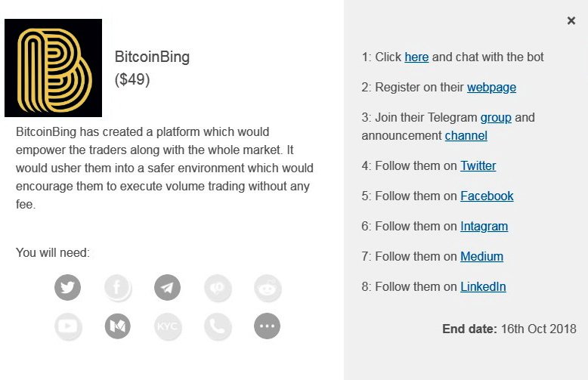Open the registration 'webpage' link
Viewport: 588px width, 380px height.
[x=491, y=88]
